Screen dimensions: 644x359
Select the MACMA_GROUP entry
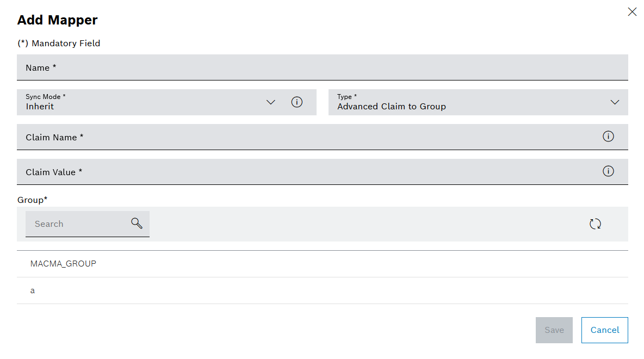pos(64,263)
